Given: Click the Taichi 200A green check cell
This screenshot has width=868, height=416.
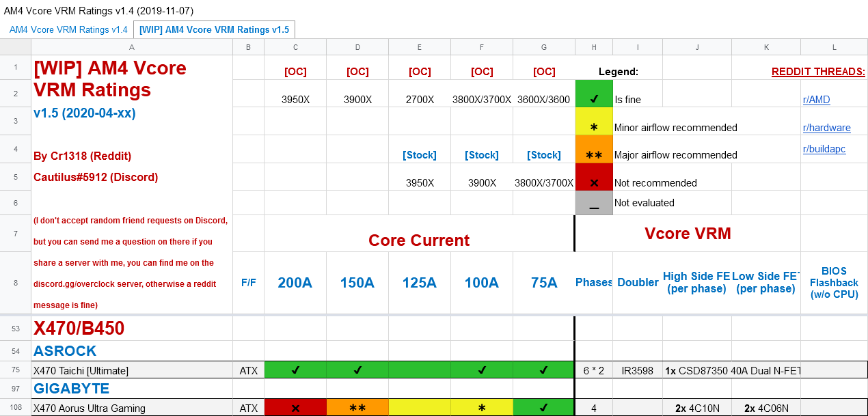Looking at the screenshot, I should (295, 370).
